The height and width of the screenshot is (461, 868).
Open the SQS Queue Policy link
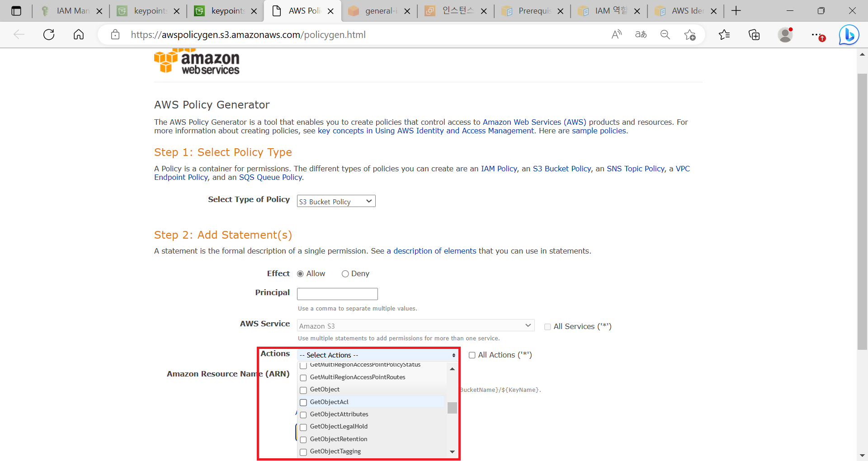[270, 177]
